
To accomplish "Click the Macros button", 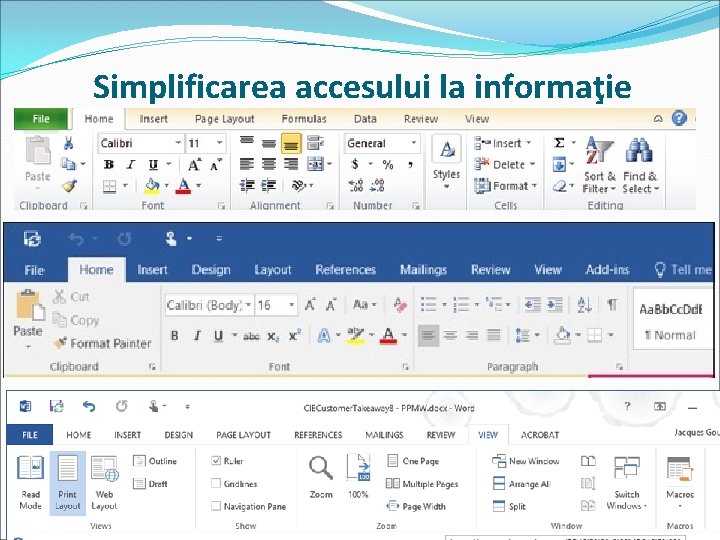I will click(680, 483).
